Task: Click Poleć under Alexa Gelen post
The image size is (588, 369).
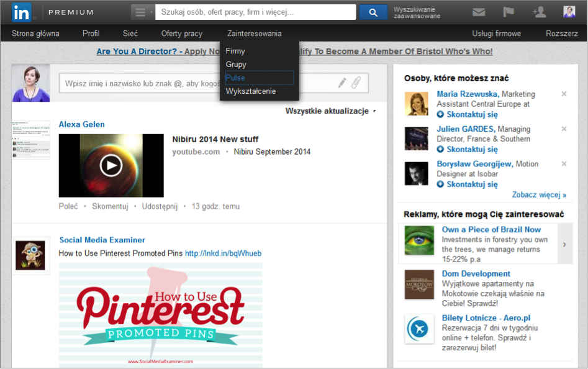Action: coord(68,206)
